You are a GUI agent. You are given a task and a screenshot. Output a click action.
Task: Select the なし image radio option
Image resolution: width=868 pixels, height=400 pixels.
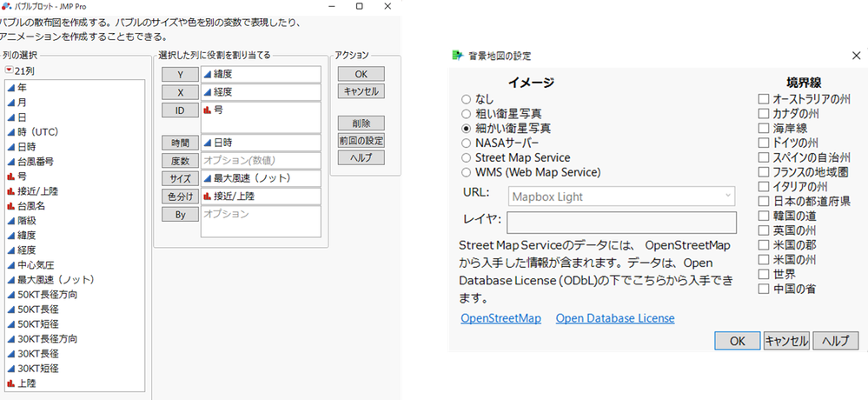(x=466, y=99)
